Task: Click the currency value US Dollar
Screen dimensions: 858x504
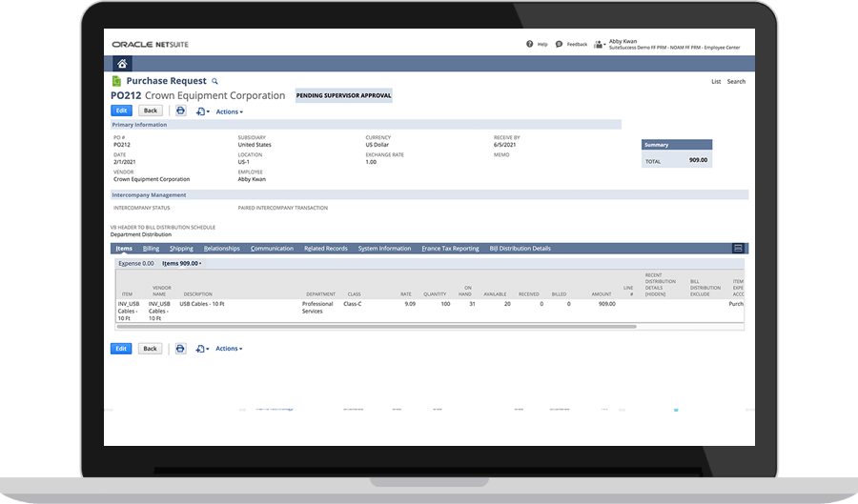Action: coord(377,145)
